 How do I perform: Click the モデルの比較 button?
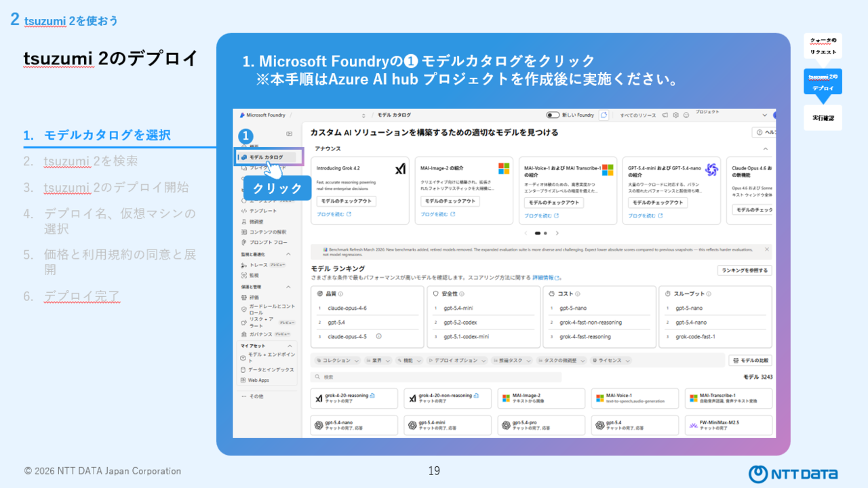(x=750, y=361)
